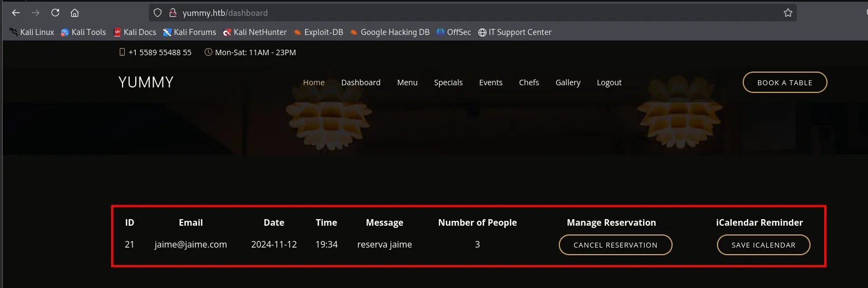Image resolution: width=868 pixels, height=288 pixels.
Task: Open the OffSec bookmark
Action: [454, 32]
